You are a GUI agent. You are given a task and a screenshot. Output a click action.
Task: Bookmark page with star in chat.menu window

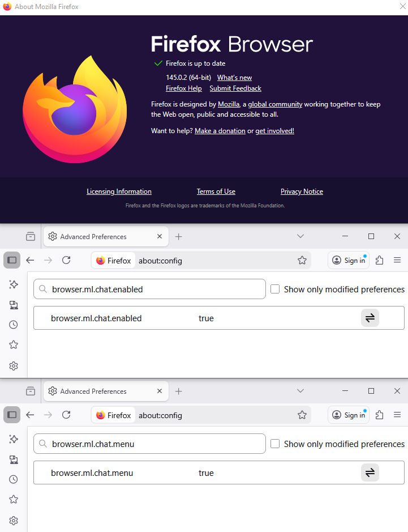(x=302, y=415)
